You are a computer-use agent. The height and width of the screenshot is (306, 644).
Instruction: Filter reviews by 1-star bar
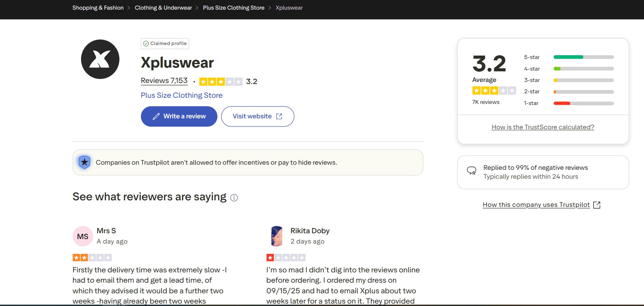(583, 103)
